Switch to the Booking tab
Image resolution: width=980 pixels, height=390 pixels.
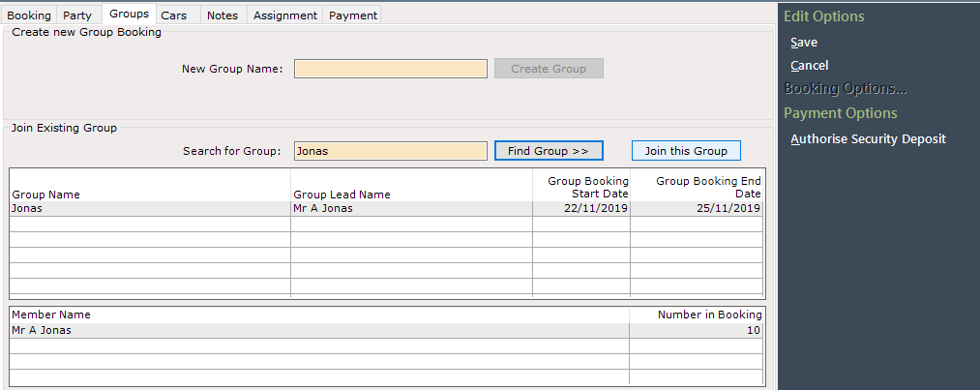pos(29,15)
